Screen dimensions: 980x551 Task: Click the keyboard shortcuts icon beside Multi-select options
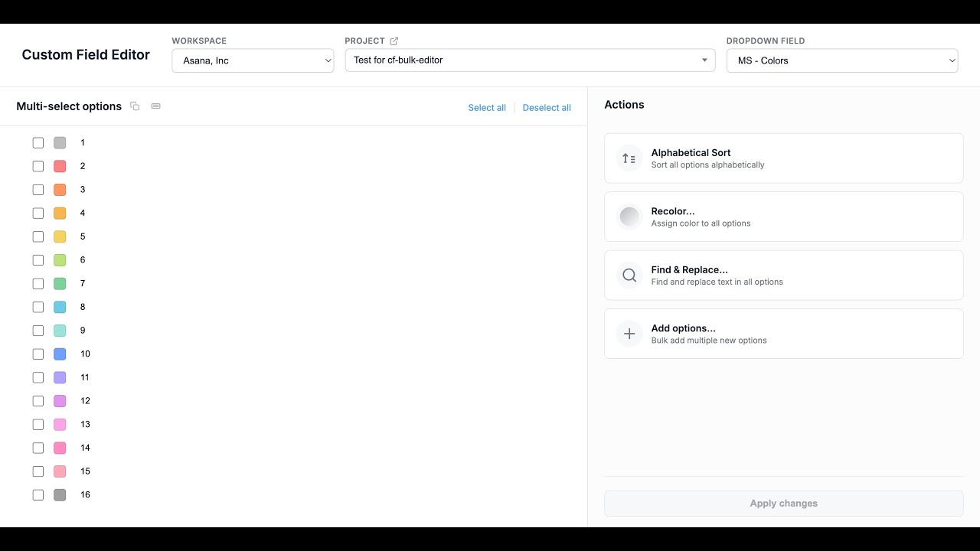pyautogui.click(x=156, y=106)
